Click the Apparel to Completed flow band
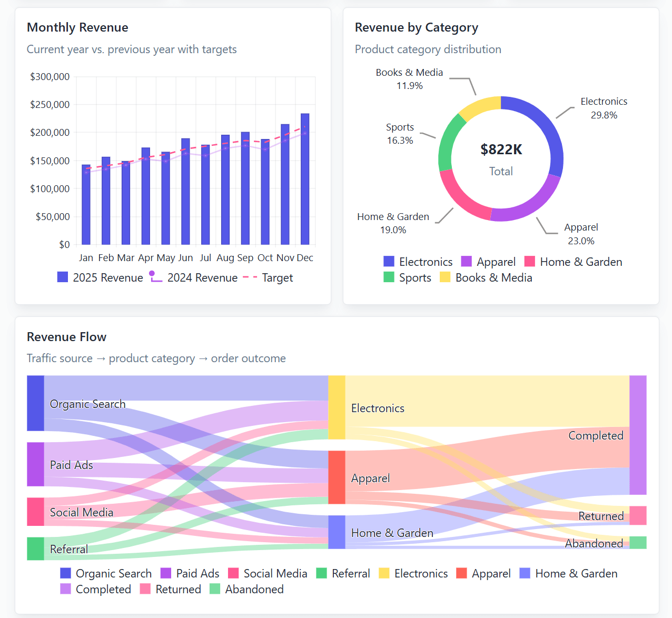Screen dimensions: 672x618 pos(487,458)
